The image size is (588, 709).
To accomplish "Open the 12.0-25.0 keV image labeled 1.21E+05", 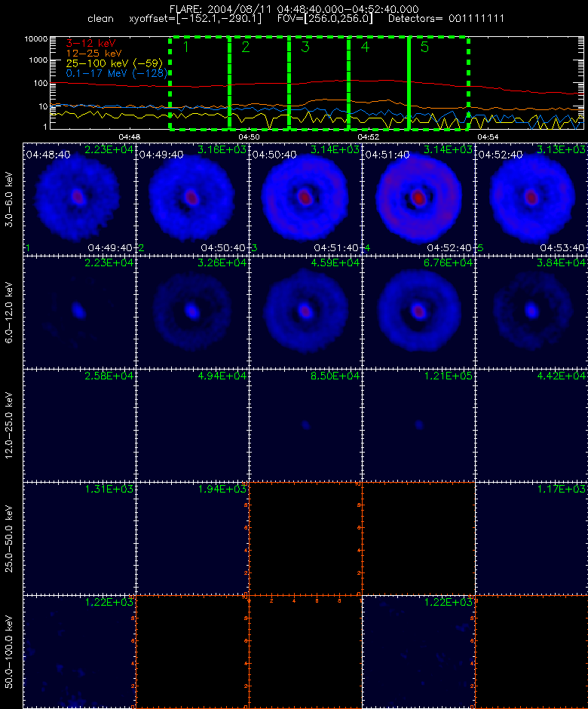I will (x=418, y=425).
